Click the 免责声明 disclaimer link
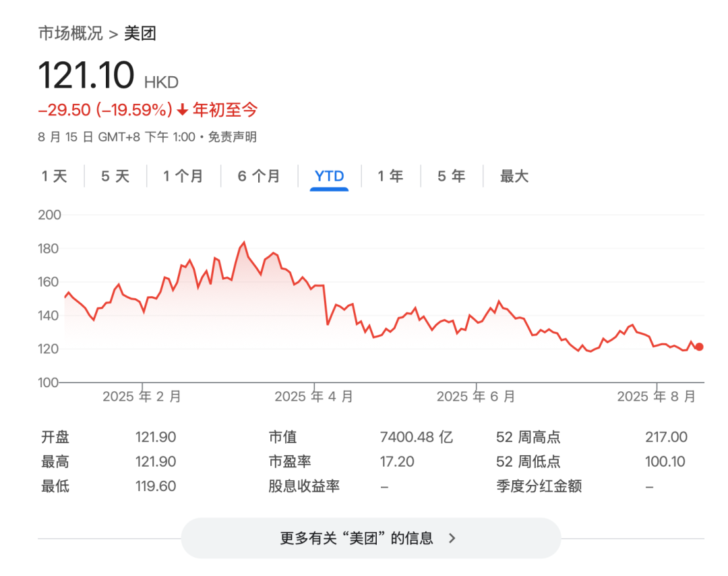The height and width of the screenshot is (576, 728). pos(232,137)
